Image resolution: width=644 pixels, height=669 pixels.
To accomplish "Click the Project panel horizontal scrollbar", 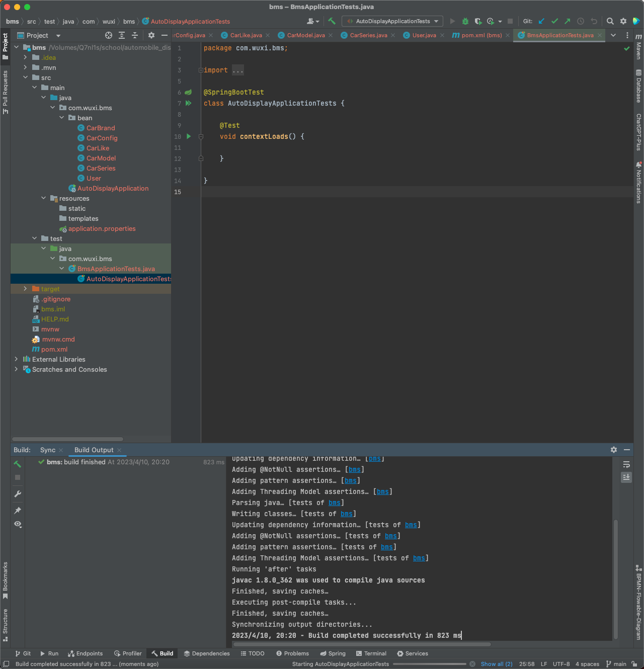I will coord(67,439).
